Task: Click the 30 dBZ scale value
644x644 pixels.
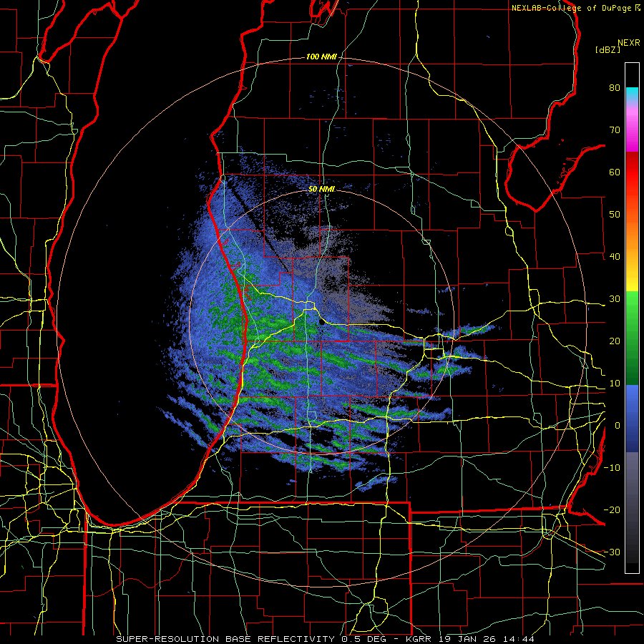Action: tap(615, 299)
